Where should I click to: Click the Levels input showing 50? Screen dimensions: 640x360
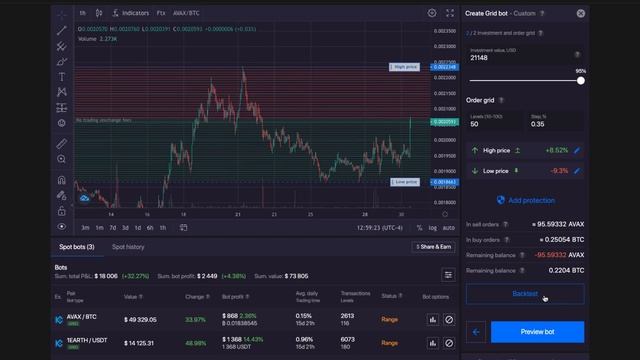(494, 121)
